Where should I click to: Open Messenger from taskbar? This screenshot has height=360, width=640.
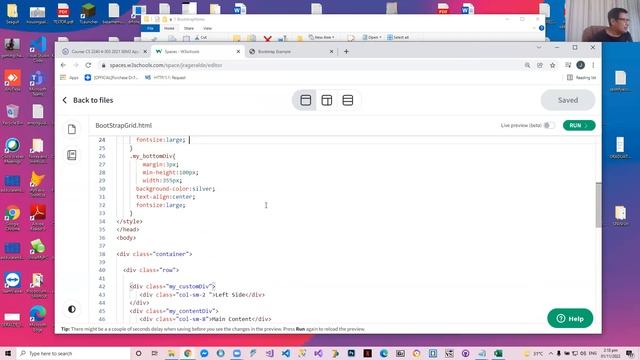coord(204,353)
